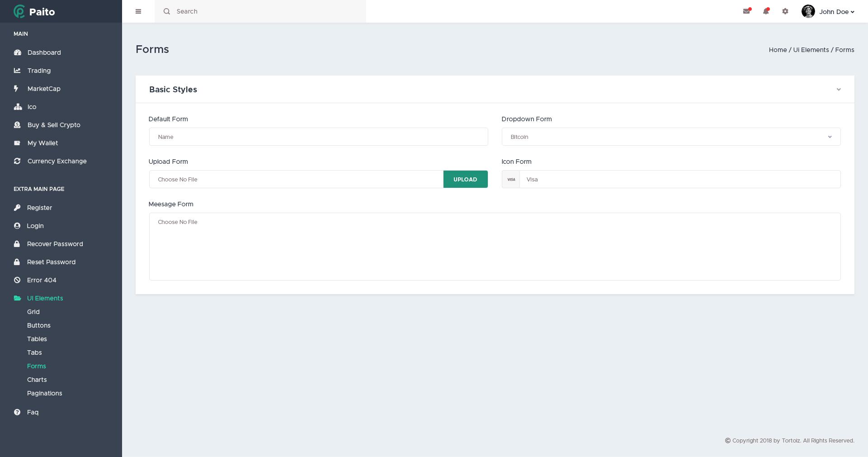Image resolution: width=868 pixels, height=457 pixels.
Task: Open the settings gear icon
Action: pyautogui.click(x=785, y=11)
